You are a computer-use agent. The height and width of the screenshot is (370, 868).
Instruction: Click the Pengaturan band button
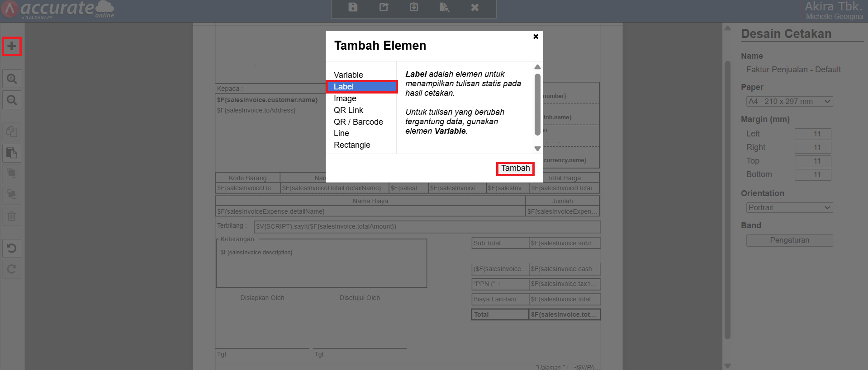(789, 240)
